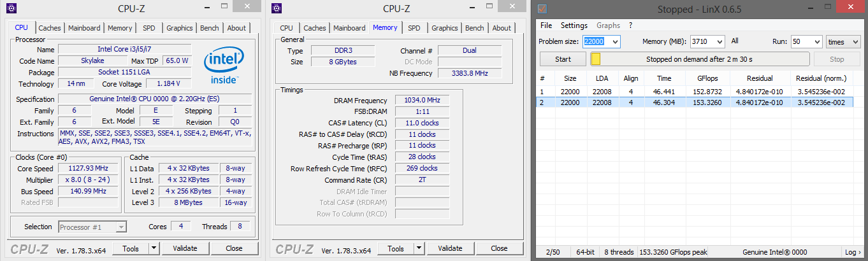The width and height of the screenshot is (868, 261).
Task: Select result row 2 with 153.3260 GFlops
Action: (x=695, y=102)
